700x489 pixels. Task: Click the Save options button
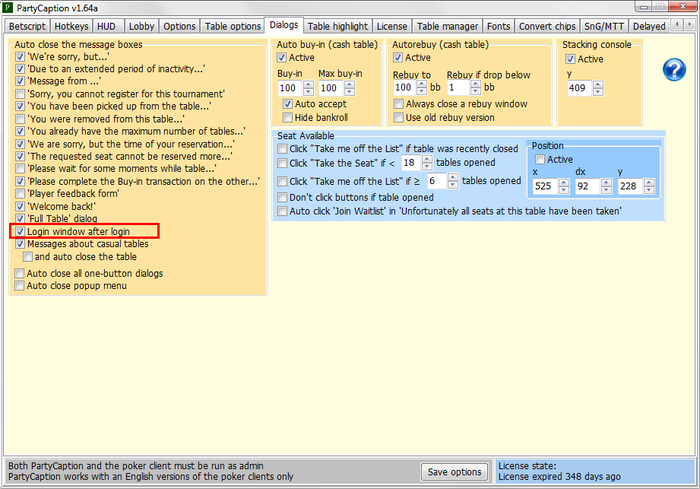point(454,472)
